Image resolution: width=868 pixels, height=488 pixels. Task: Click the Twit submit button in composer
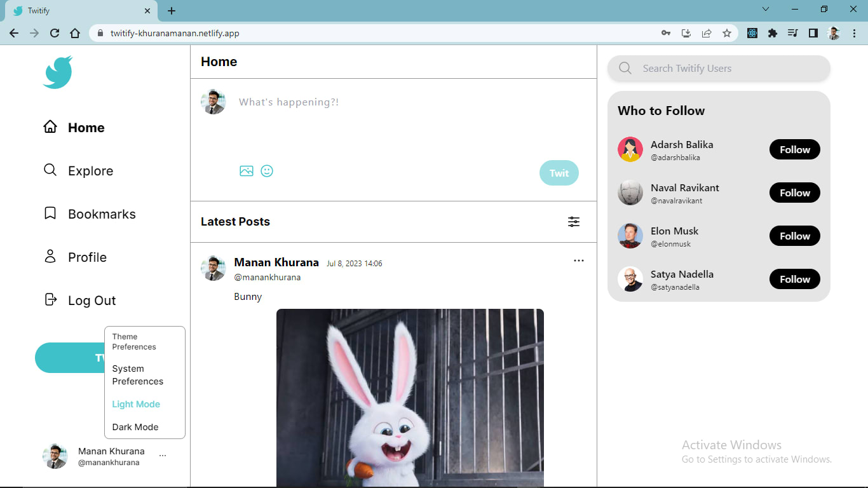tap(559, 173)
